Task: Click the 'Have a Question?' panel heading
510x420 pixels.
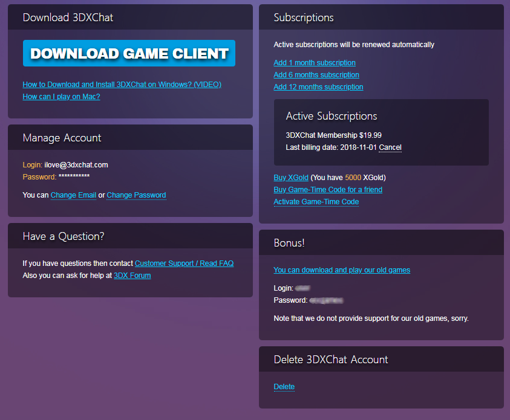Action: tap(64, 236)
